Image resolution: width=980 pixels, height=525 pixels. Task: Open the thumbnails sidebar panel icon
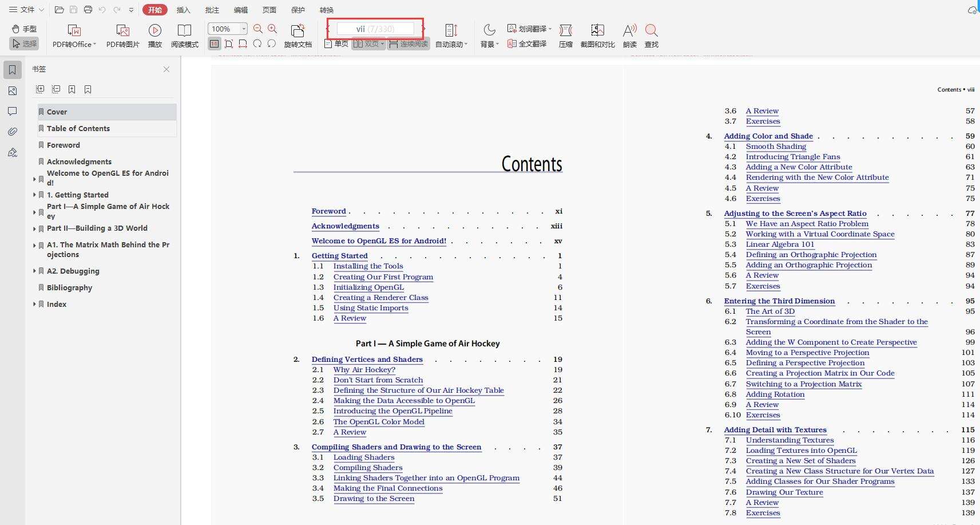[x=13, y=90]
